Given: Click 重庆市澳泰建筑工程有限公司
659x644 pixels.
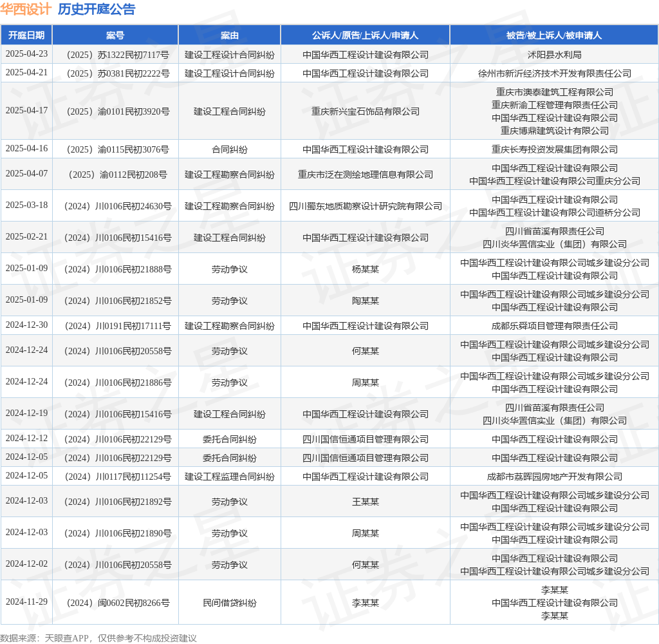Looking at the screenshot, I should (x=554, y=92).
